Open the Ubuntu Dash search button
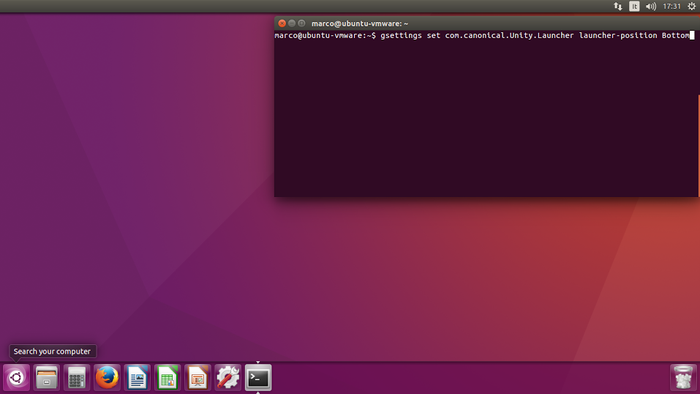This screenshot has height=394, width=700. click(17, 377)
